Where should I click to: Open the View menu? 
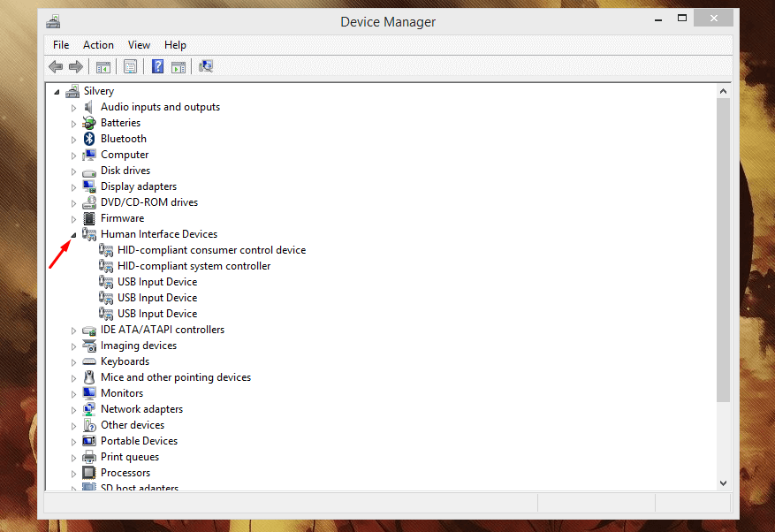click(x=139, y=45)
